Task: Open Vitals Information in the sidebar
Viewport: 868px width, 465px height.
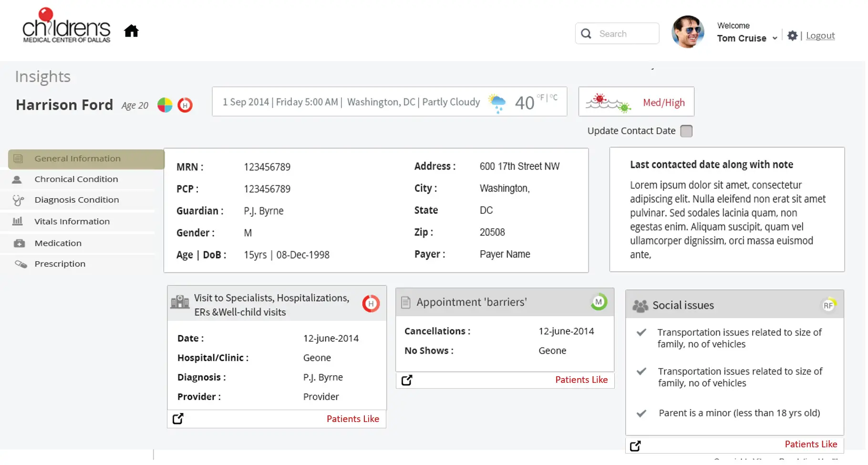Action: click(72, 222)
